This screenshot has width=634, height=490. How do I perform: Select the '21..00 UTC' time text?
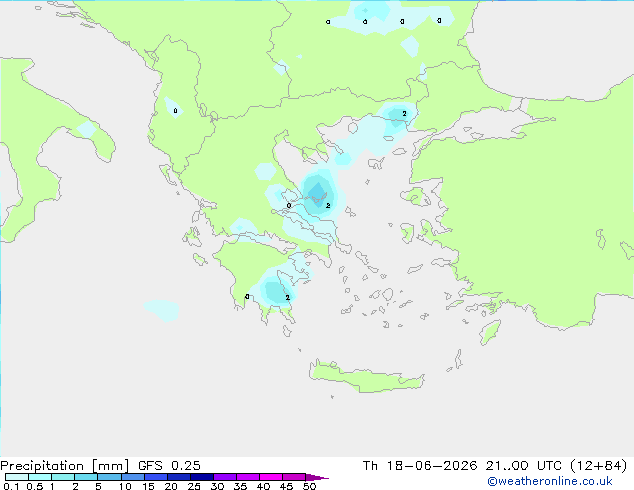point(524,466)
